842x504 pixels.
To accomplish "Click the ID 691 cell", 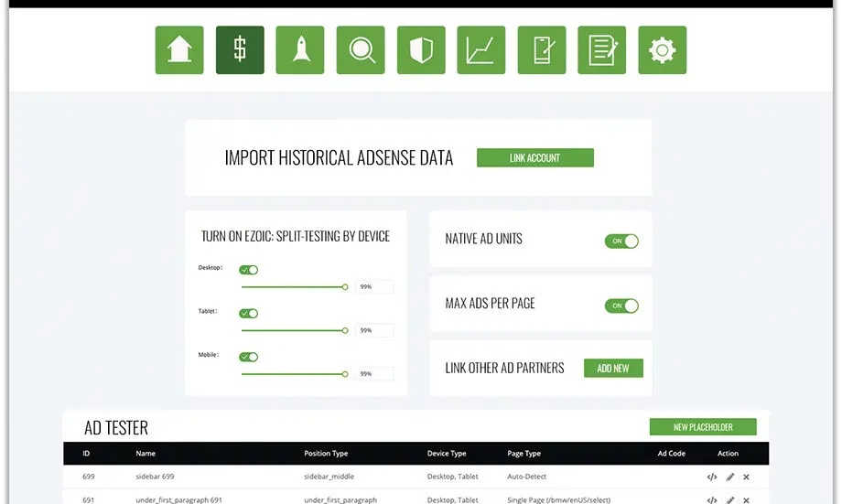I will coord(89,499).
